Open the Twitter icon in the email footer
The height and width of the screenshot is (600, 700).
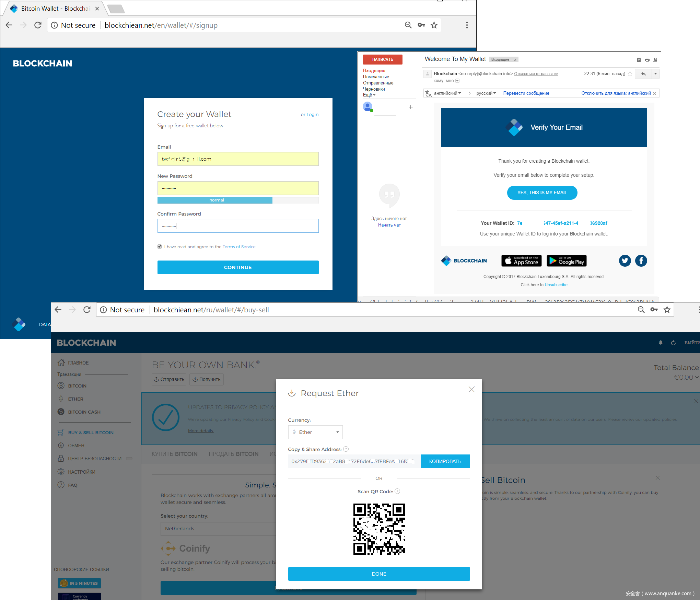(625, 261)
